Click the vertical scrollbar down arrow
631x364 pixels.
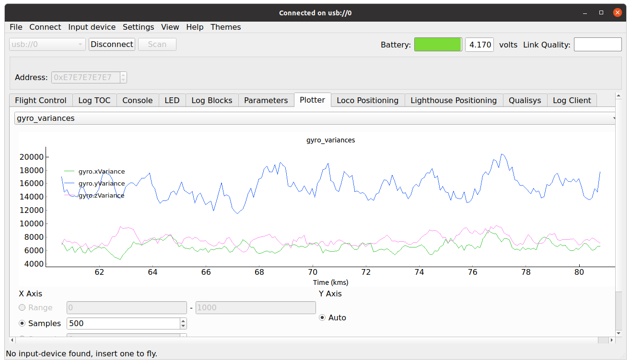point(619,333)
